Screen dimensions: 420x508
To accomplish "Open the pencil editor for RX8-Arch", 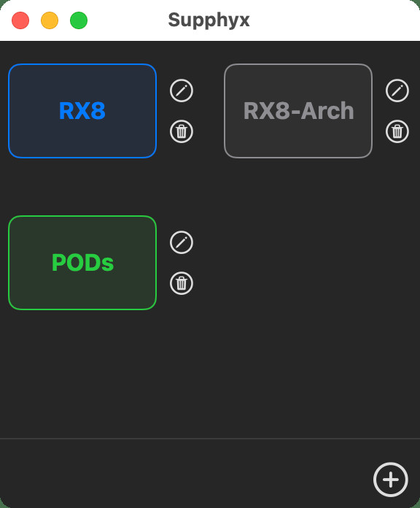I will [x=397, y=91].
